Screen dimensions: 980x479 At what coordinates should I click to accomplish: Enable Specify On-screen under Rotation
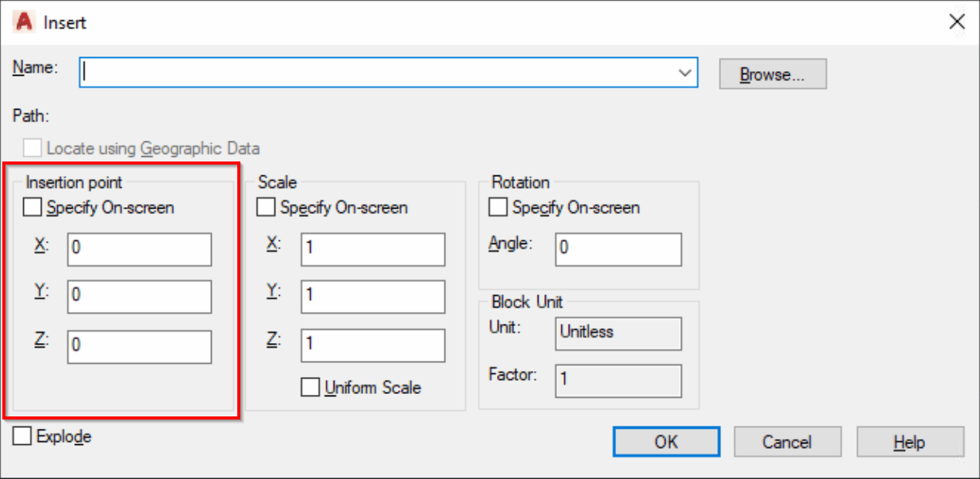(x=499, y=207)
